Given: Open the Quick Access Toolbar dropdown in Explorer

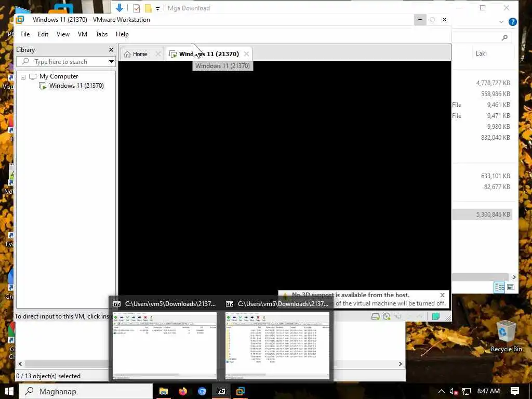Looking at the screenshot, I should [x=158, y=8].
